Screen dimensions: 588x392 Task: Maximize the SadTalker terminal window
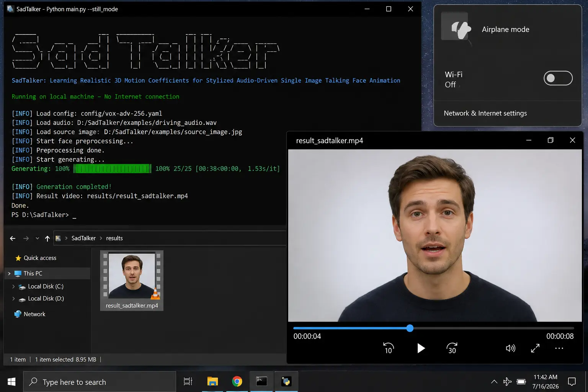[x=389, y=9]
